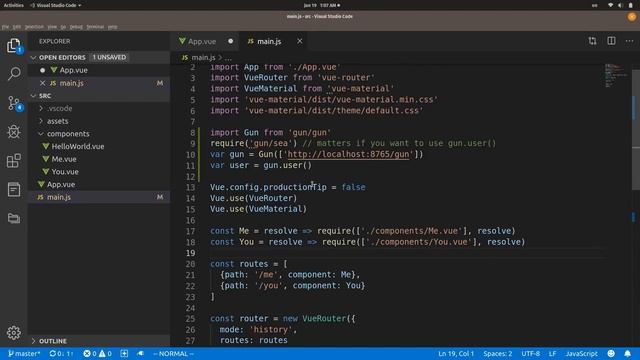Click Activities in the top bar
The height and width of the screenshot is (360, 640).
13,5
